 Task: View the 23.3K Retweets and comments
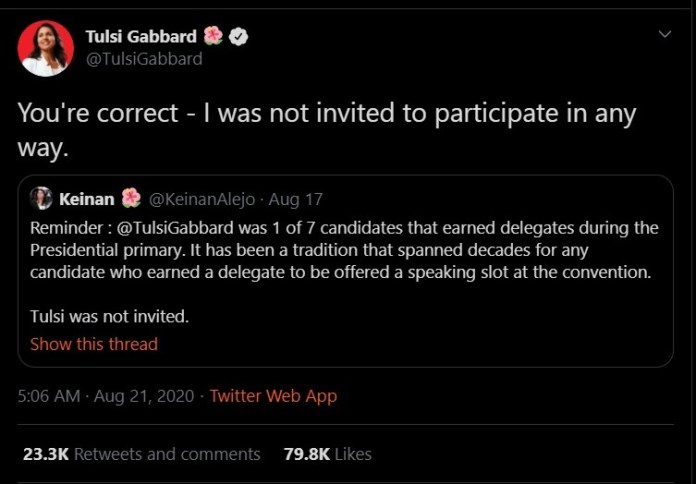(141, 454)
